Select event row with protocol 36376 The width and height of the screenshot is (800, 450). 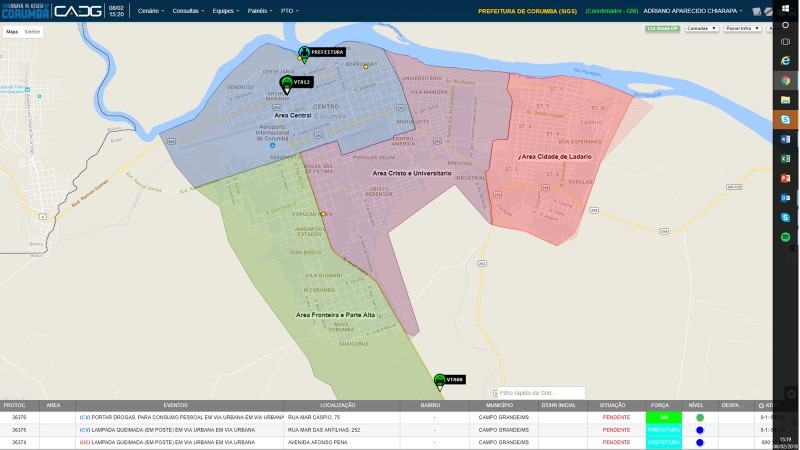(386, 417)
